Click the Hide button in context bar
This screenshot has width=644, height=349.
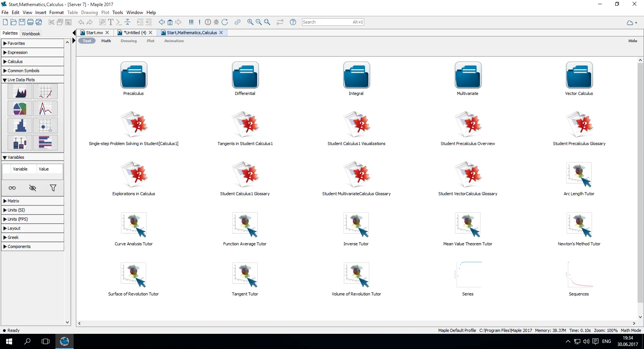pyautogui.click(x=633, y=41)
